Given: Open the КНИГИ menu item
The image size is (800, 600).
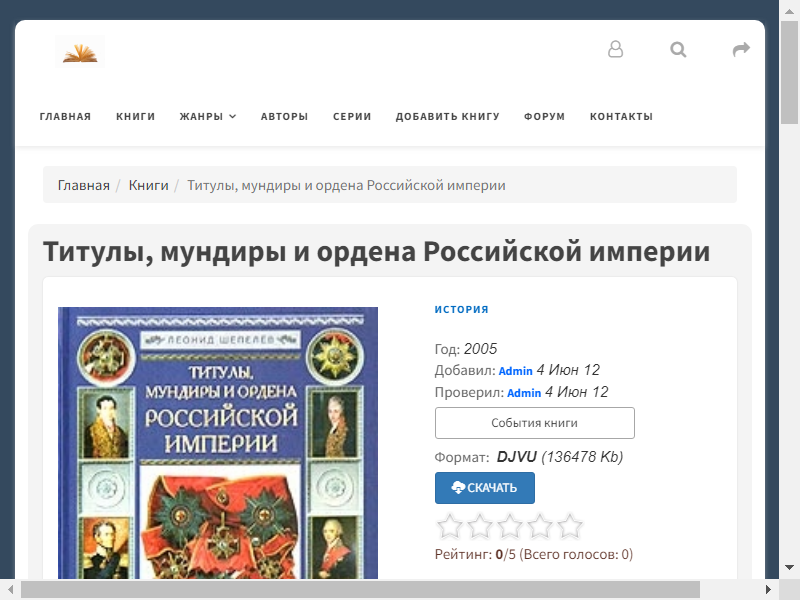Looking at the screenshot, I should coord(135,116).
